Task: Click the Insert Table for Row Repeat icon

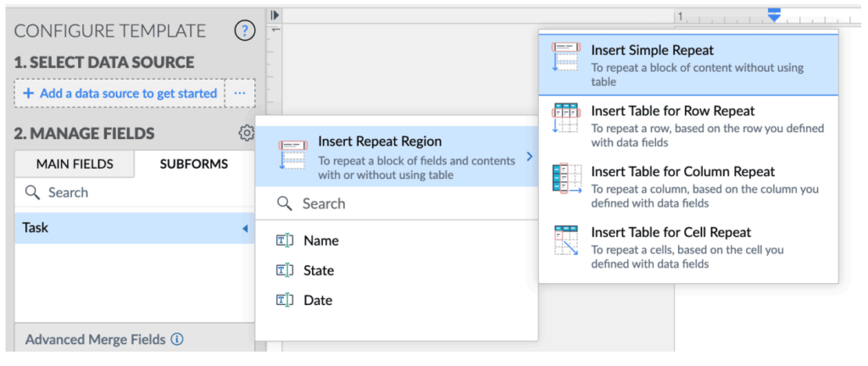Action: 565,118
